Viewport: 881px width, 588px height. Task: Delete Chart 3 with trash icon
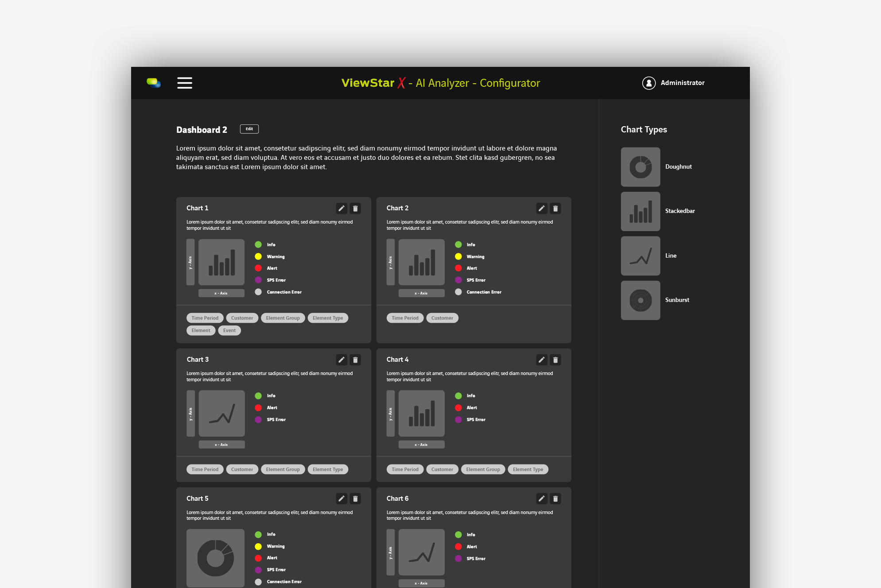pyautogui.click(x=355, y=360)
